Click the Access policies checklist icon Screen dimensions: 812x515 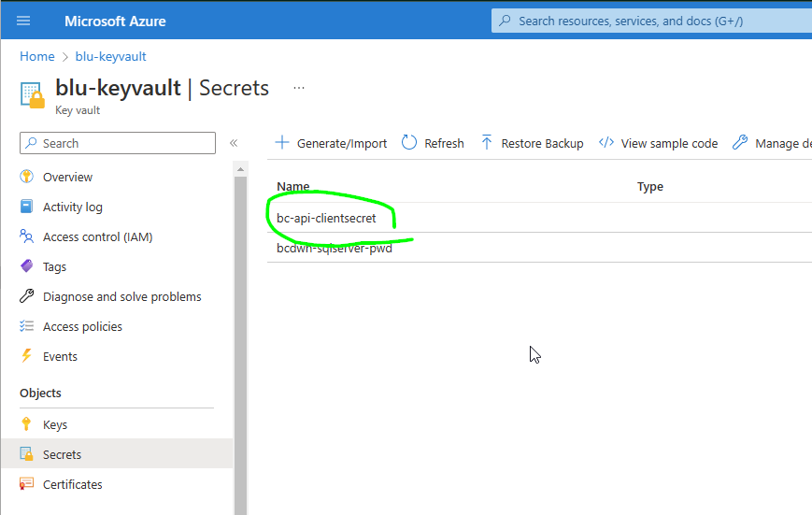26,326
